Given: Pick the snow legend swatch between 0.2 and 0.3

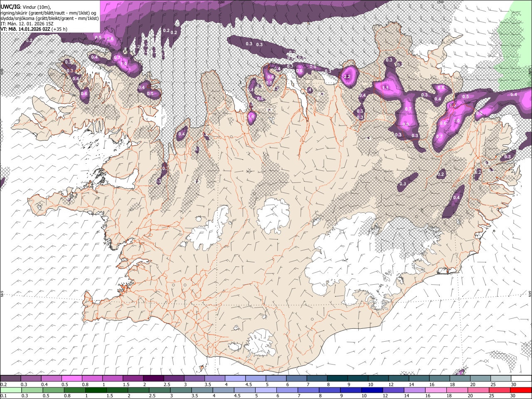Looking at the screenshot, I should click(10, 379).
